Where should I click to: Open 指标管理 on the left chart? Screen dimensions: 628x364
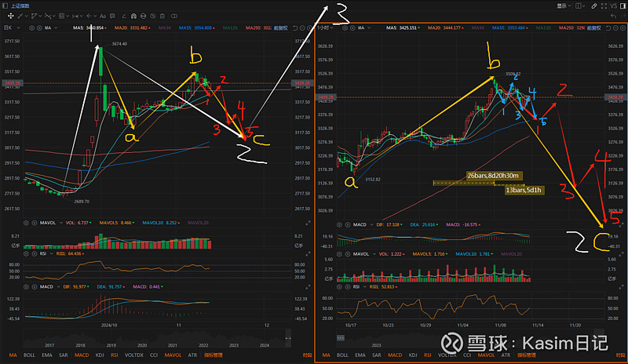coord(213,355)
